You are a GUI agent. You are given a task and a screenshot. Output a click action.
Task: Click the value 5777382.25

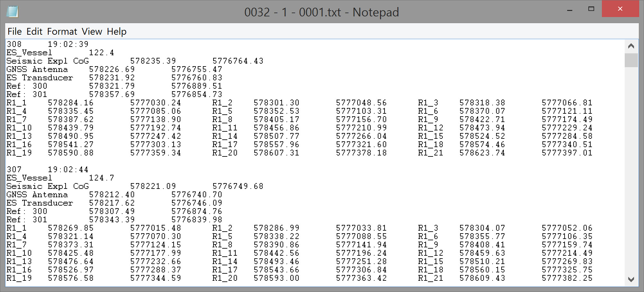pyautogui.click(x=567, y=278)
